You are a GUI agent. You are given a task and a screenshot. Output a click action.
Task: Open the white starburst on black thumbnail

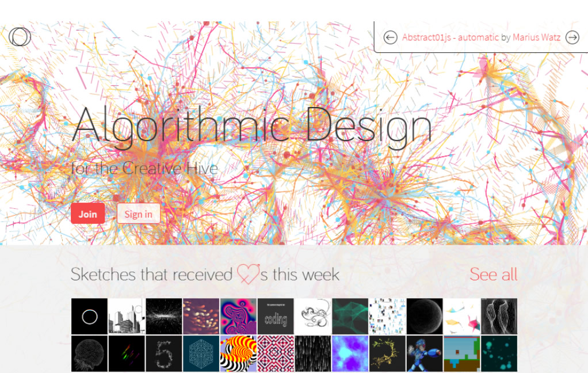click(x=164, y=317)
